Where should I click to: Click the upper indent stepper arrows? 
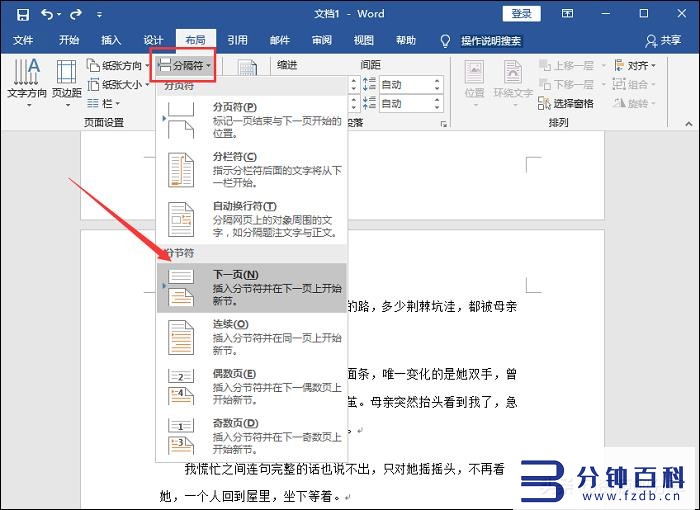354,84
